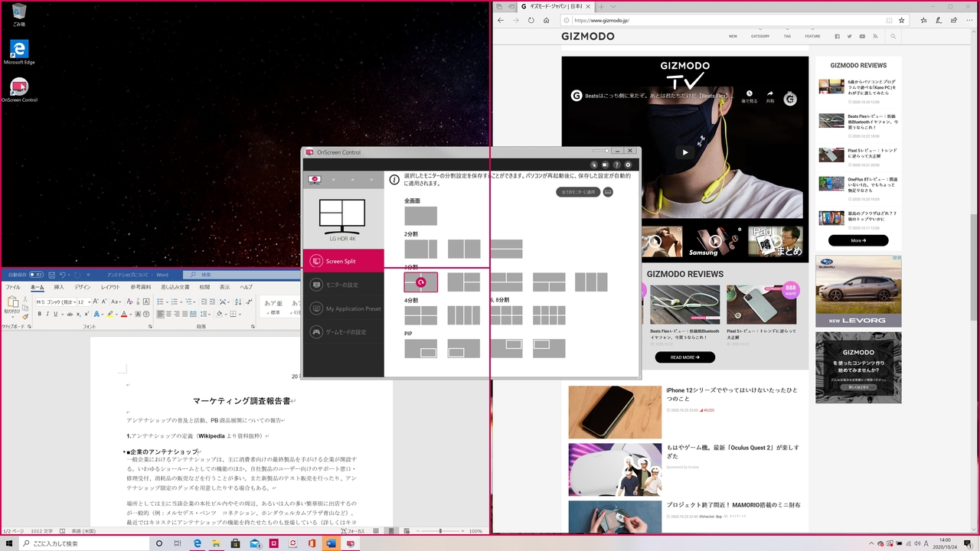Choose the 3-split layout with three equal columns
Image resolution: width=980 pixels, height=551 pixels.
pyautogui.click(x=591, y=282)
